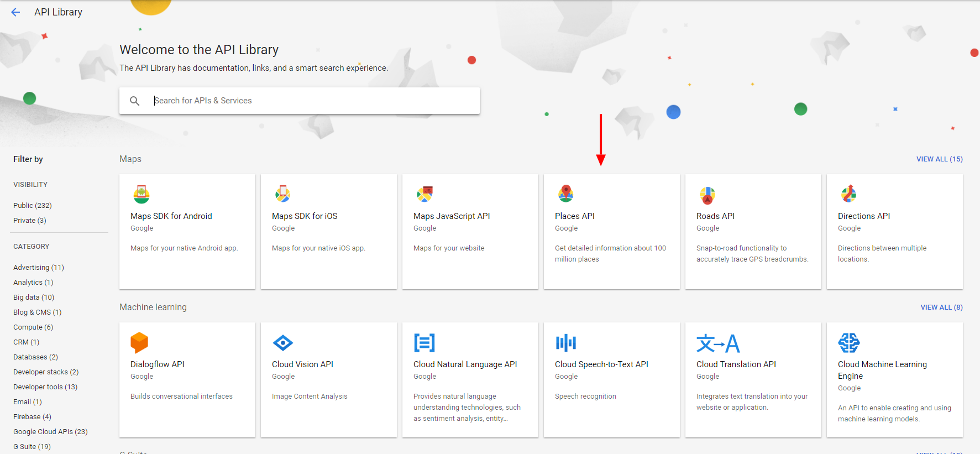The width and height of the screenshot is (980, 454).
Task: Click the 'API Library' page title
Action: (58, 12)
